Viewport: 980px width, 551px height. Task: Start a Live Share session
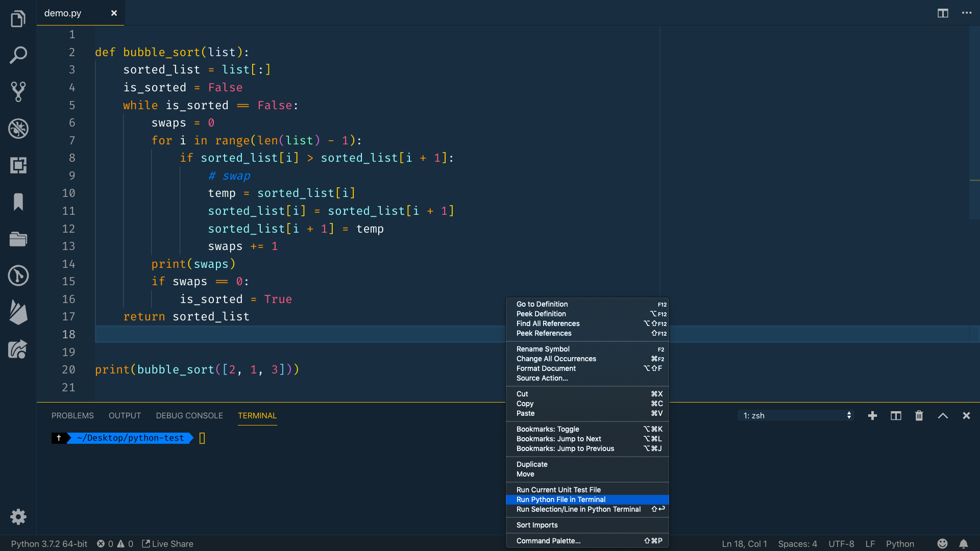[x=167, y=544]
